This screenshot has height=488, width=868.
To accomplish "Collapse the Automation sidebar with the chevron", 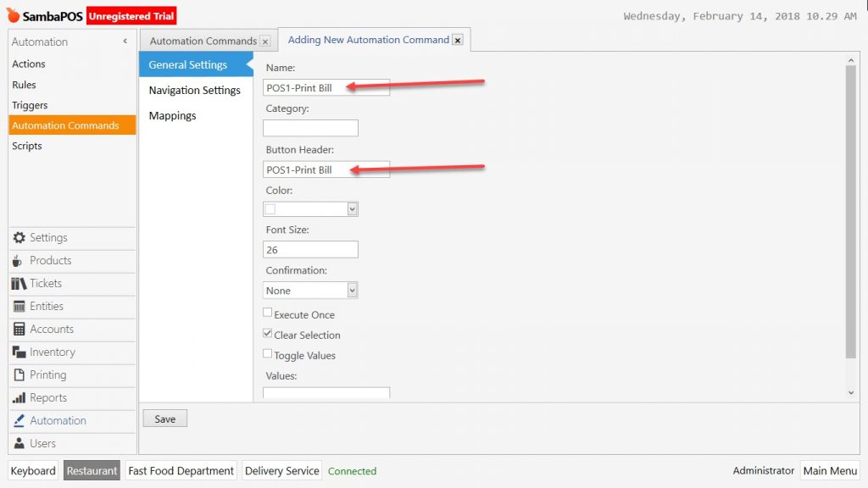I will point(125,41).
